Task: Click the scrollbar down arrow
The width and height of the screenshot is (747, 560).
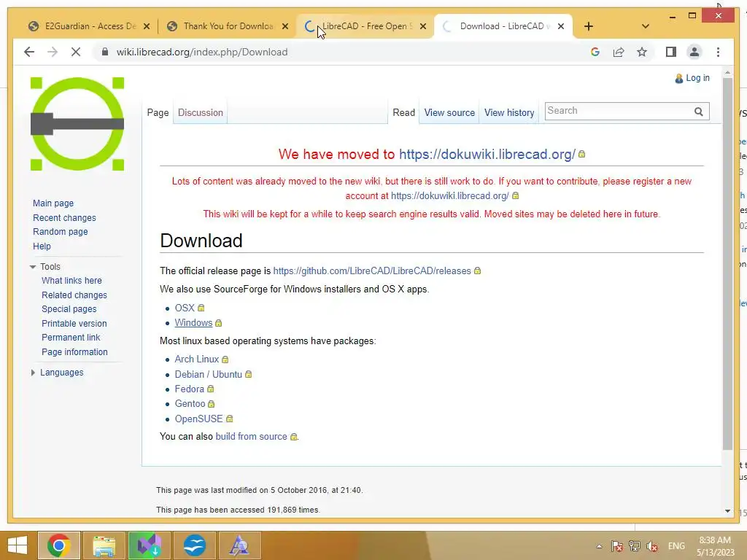Action: point(727,511)
